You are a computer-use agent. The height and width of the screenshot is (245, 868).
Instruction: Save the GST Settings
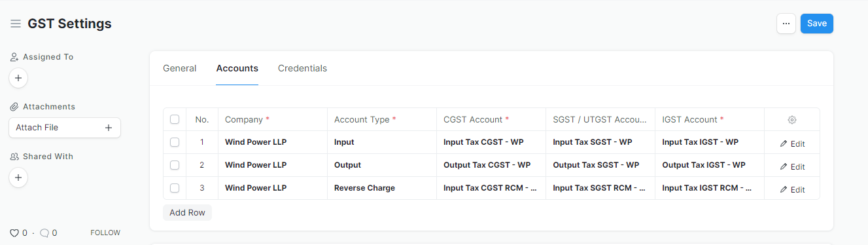[x=817, y=24]
